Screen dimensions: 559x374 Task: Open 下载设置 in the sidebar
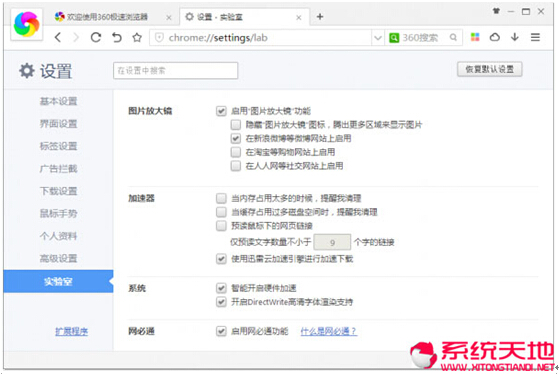point(58,191)
